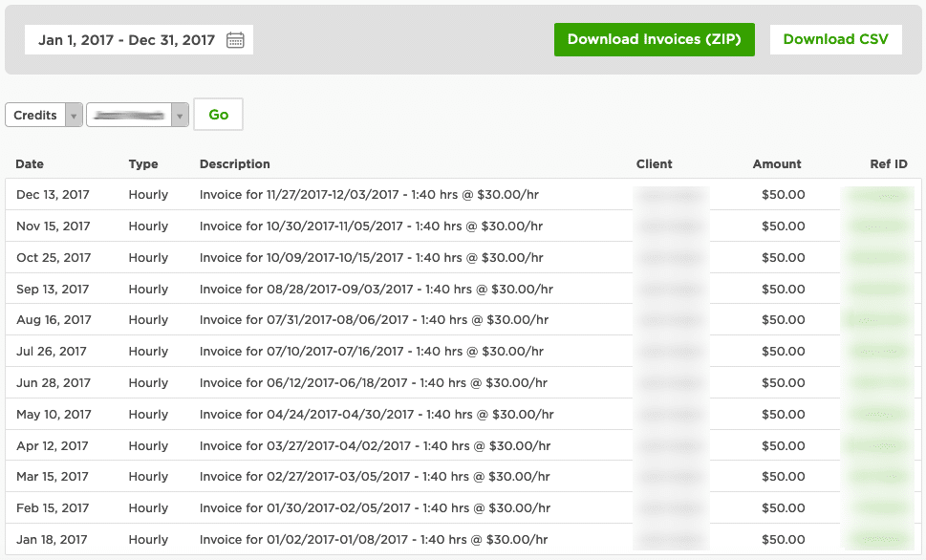
Task: Click invoice description for 04/24/2017-04/30/2017
Action: click(x=377, y=414)
